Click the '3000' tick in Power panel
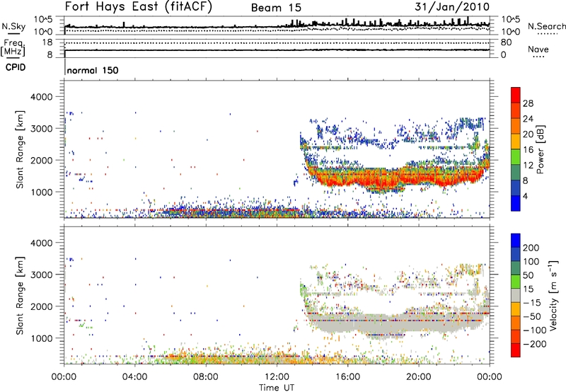566x392 pixels. point(41,129)
